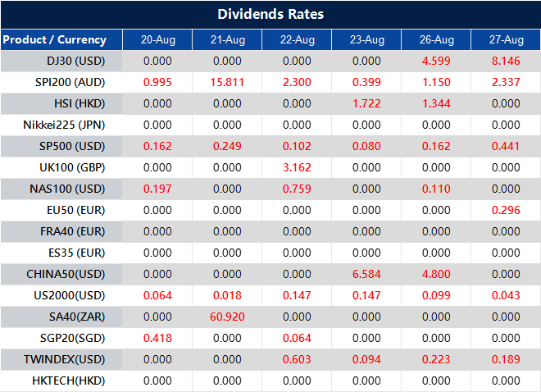Select the 1.722 value for HSI
Image resolution: width=541 pixels, height=392 pixels.
tap(366, 103)
